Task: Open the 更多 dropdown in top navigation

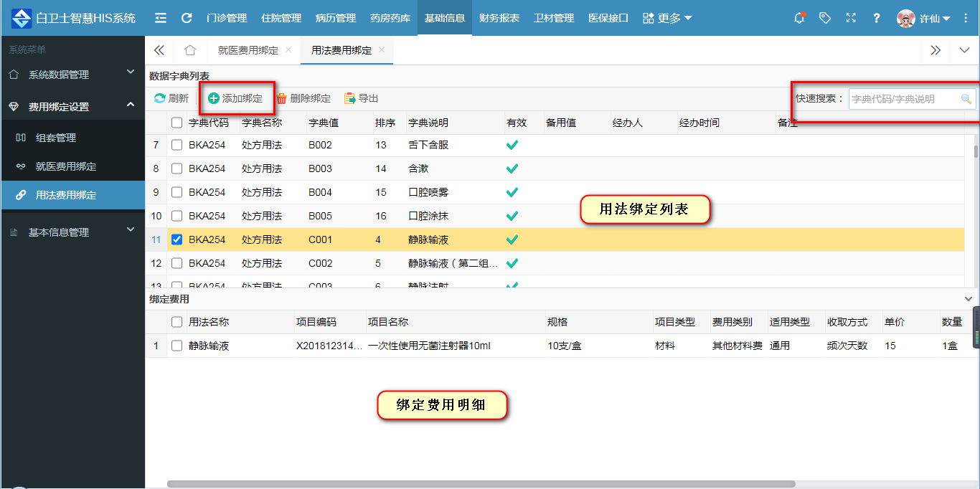Action: click(x=667, y=18)
